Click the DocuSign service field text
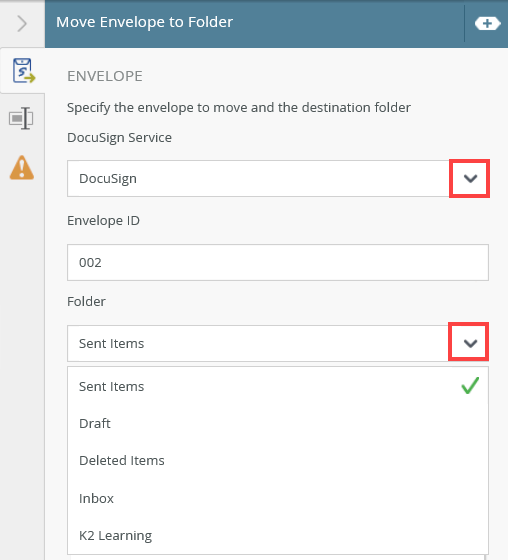Image resolution: width=508 pixels, height=560 pixels. pos(108,178)
